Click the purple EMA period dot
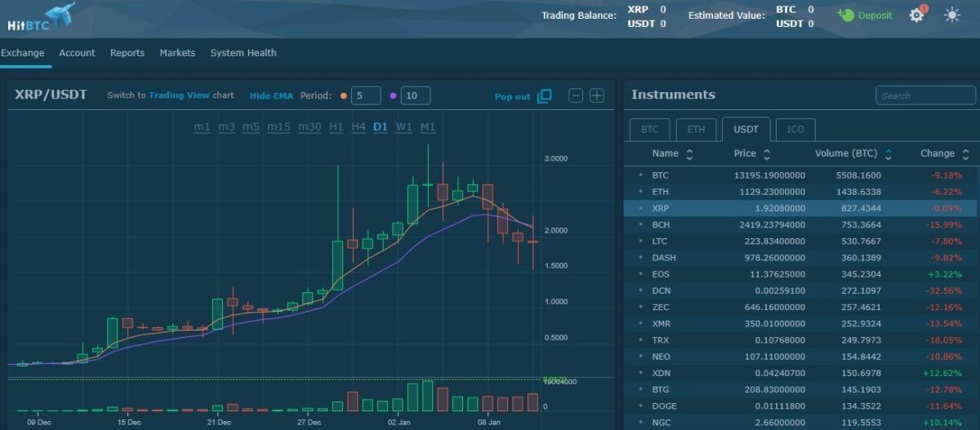 point(394,95)
